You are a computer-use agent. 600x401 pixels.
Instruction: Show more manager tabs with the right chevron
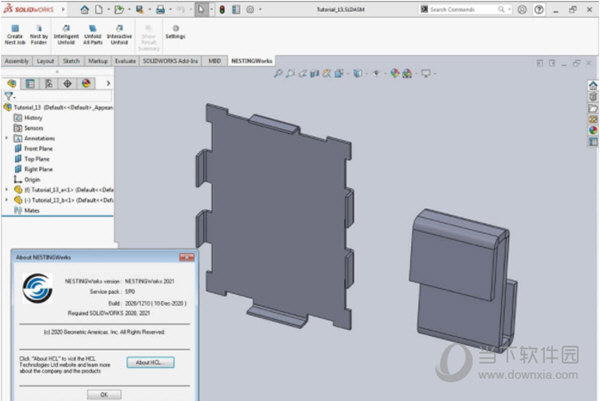pyautogui.click(x=108, y=83)
